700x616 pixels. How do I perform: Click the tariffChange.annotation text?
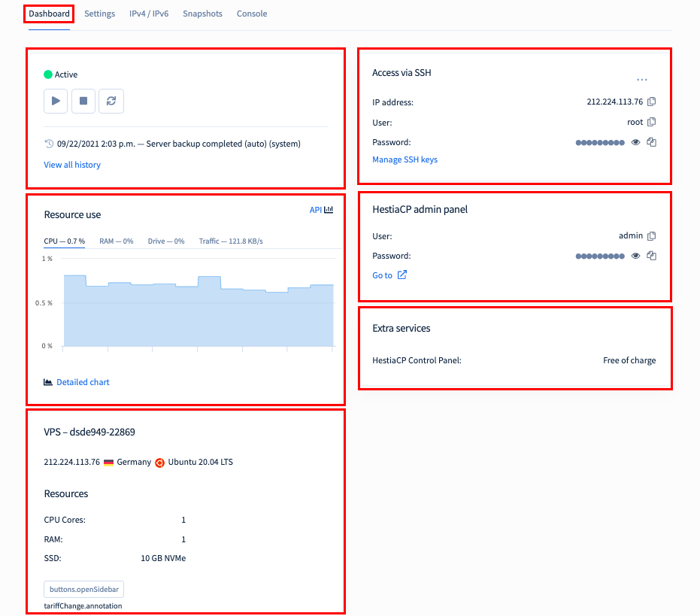point(83,605)
